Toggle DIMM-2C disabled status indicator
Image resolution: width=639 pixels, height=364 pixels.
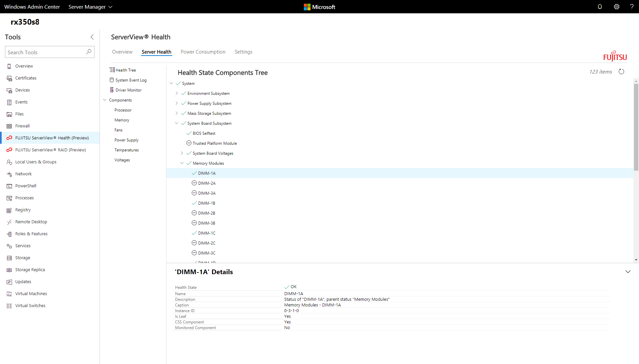point(194,243)
